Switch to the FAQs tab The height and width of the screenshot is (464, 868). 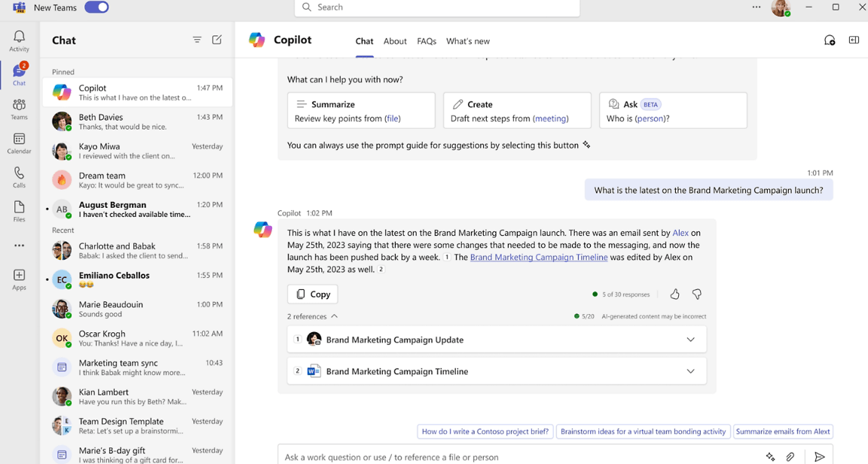tap(426, 41)
